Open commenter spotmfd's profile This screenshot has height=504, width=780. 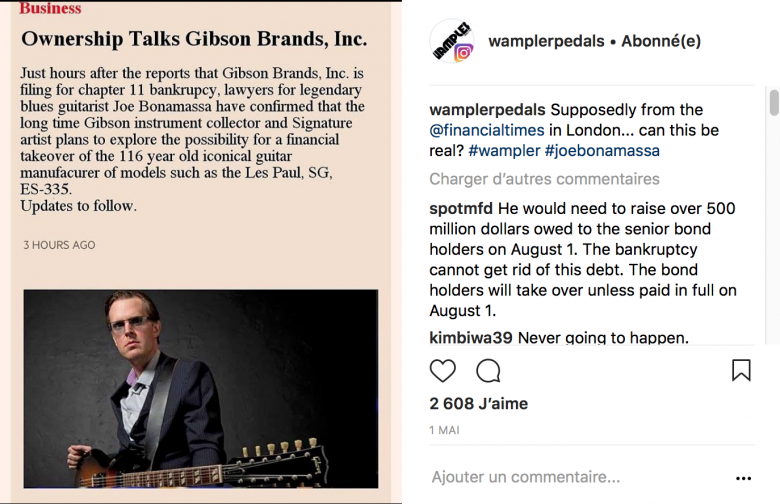[461, 208]
